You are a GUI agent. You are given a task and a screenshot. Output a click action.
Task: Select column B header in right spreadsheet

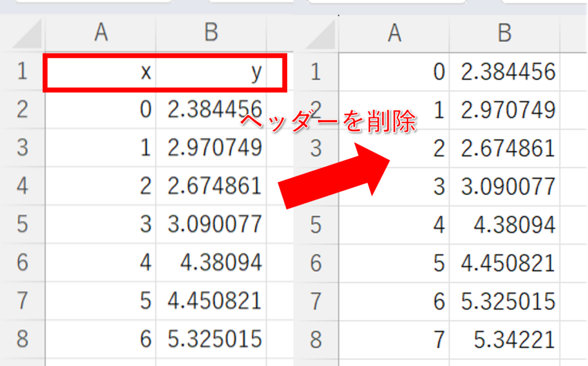504,33
